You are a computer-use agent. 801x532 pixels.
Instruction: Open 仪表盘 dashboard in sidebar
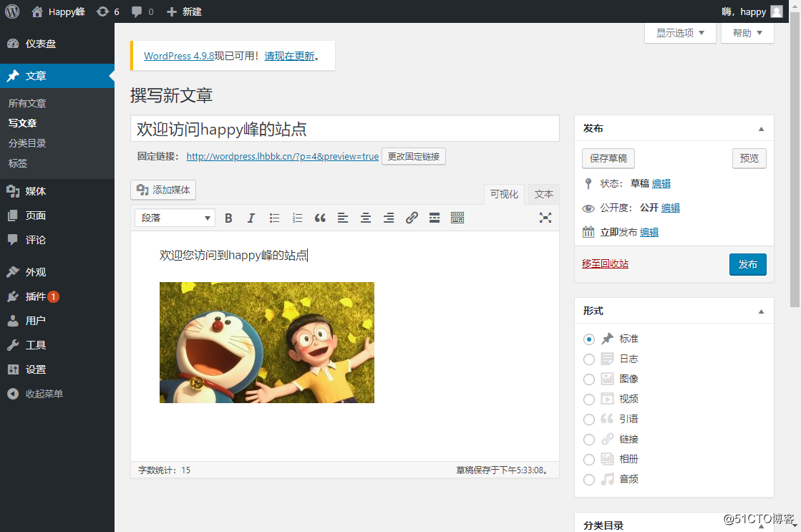[57, 44]
